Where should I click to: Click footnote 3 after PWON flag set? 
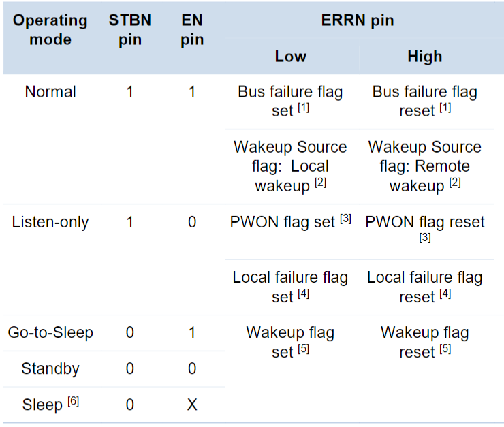point(345,219)
